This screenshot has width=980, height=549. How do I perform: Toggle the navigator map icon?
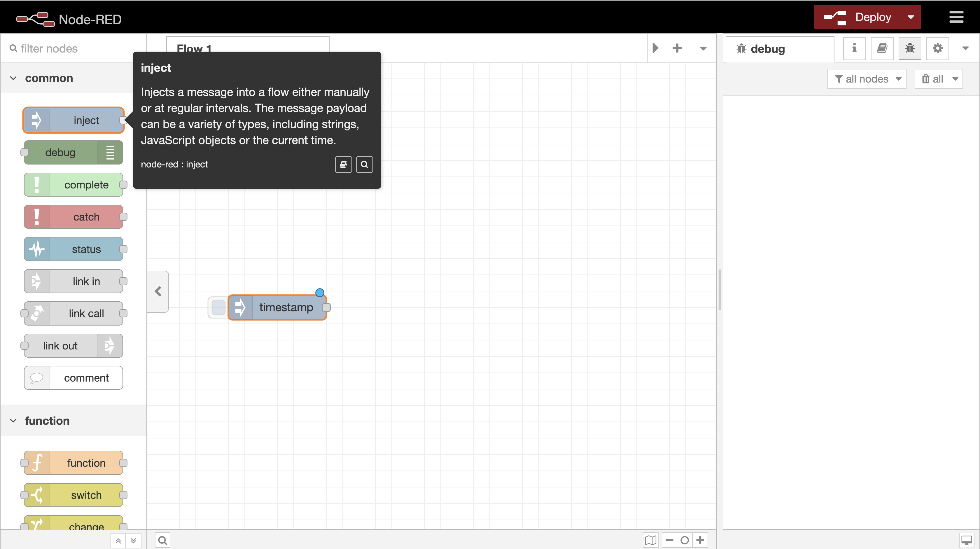pos(650,540)
